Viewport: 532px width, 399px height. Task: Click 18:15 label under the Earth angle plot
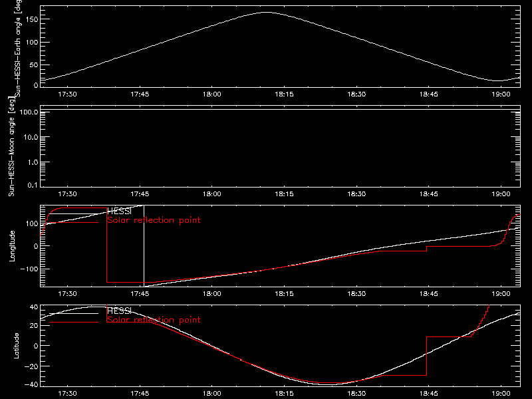(284, 94)
